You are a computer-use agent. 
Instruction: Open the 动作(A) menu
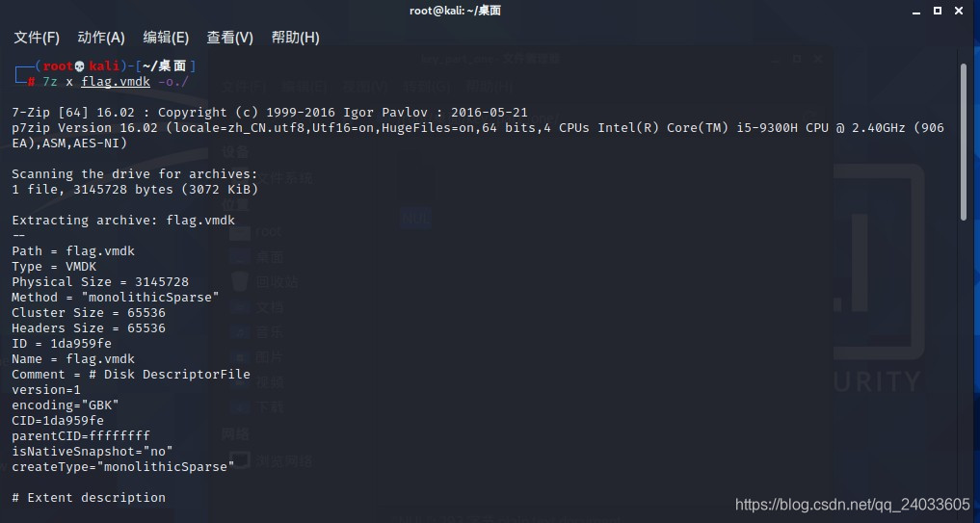tap(101, 38)
